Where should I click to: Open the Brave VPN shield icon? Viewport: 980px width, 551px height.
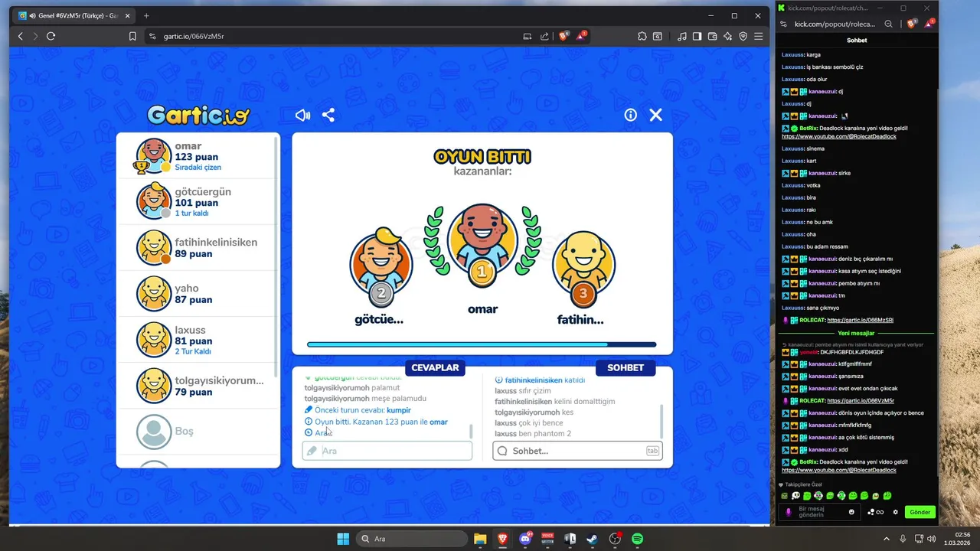[x=743, y=36]
